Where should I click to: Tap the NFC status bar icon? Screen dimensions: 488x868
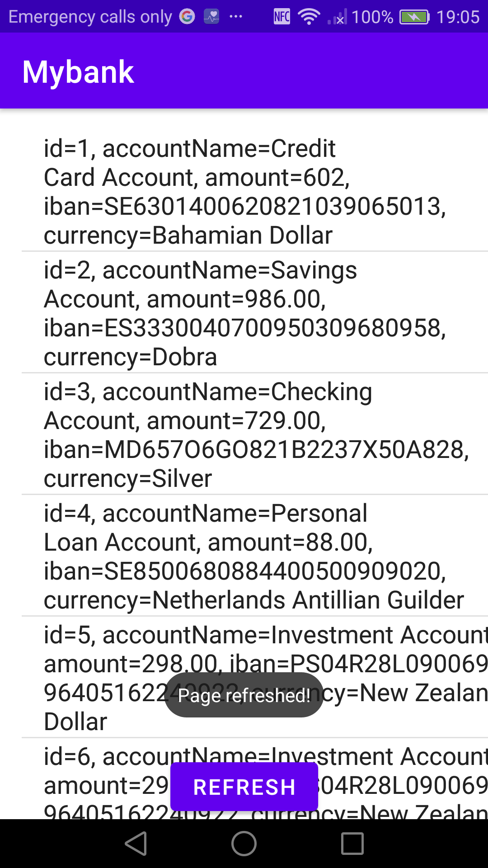[x=281, y=17]
